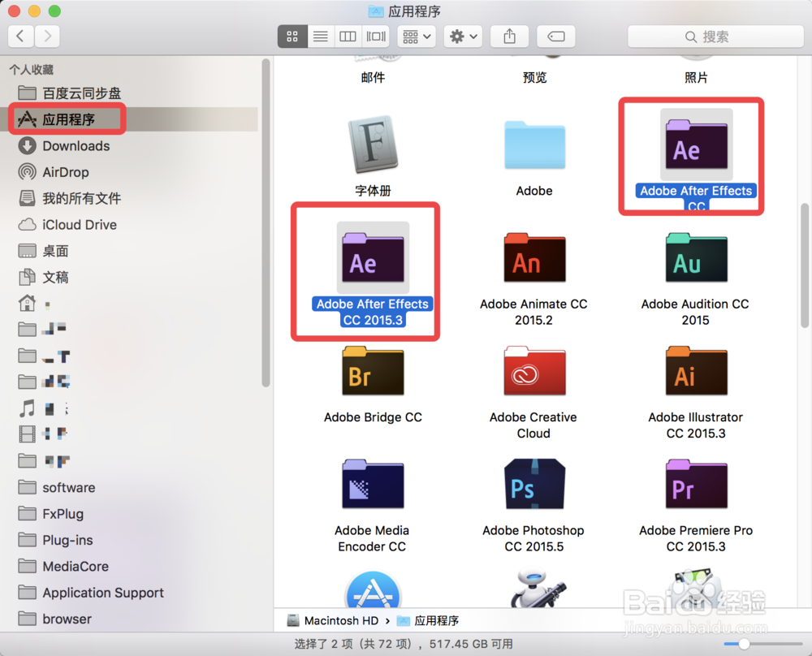Select Adobe After Effects CC 2015.3 folder
The image size is (812, 656).
[373, 258]
